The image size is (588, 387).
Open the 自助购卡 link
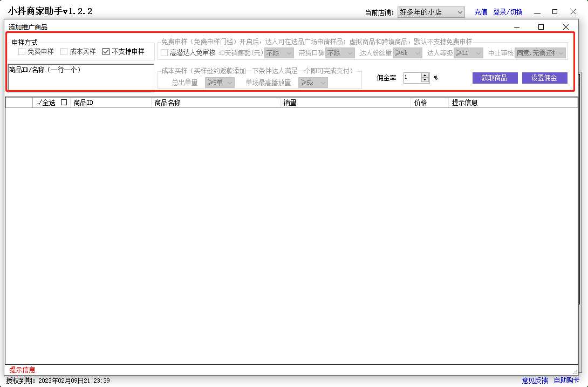[x=566, y=381]
